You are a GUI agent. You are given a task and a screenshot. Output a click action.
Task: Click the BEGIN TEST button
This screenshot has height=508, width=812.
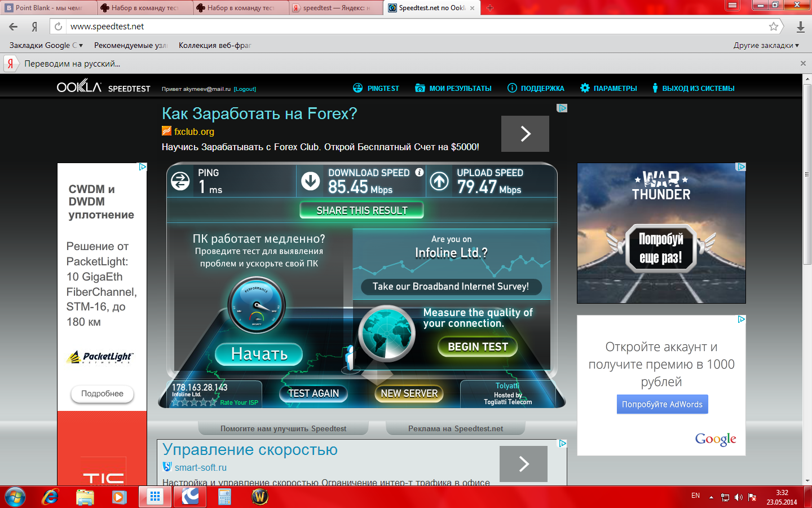(x=478, y=347)
